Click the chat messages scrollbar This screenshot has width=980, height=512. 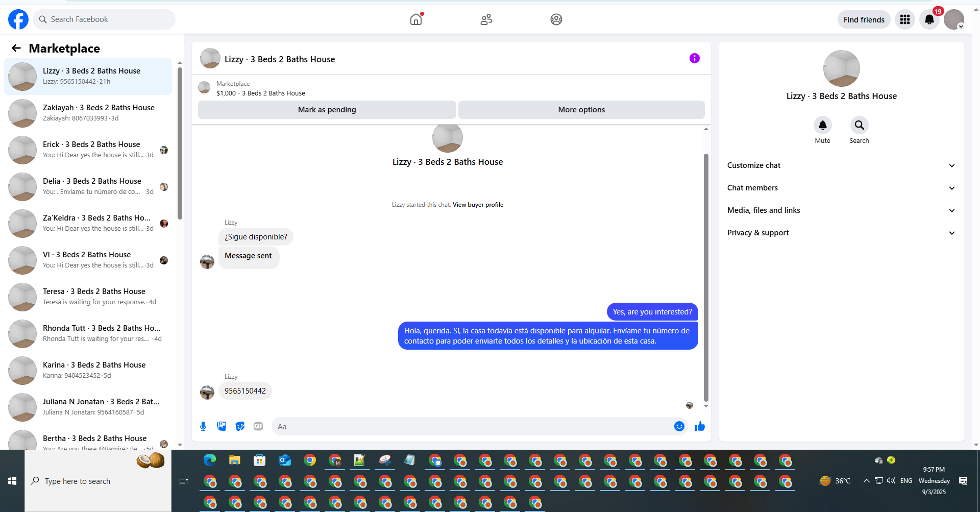pos(706,277)
